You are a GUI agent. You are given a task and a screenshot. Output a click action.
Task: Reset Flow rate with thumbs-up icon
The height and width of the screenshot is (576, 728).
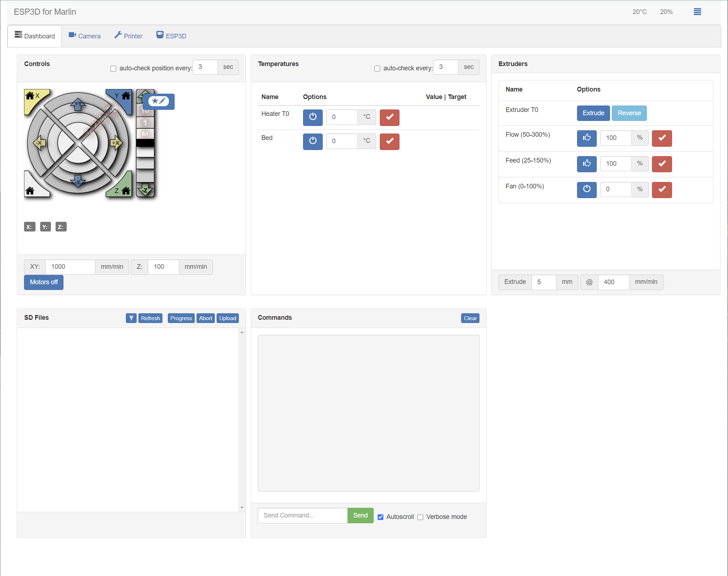coord(586,138)
